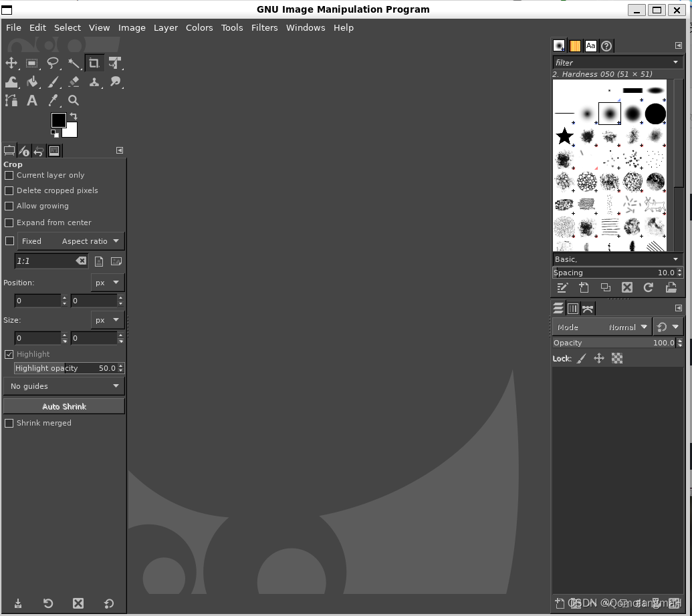Set portrait orientation for aspect ratio
692x616 pixels.
pyautogui.click(x=99, y=261)
